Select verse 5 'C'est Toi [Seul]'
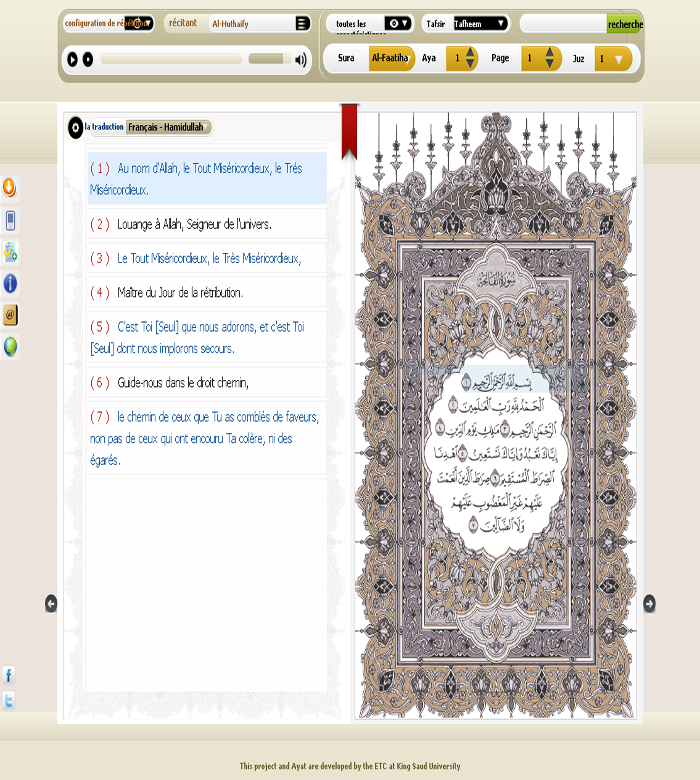Image resolution: width=700 pixels, height=780 pixels. [x=207, y=337]
